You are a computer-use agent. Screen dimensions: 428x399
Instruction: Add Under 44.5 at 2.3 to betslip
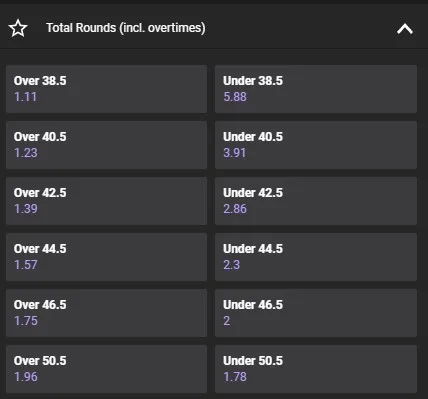(316, 257)
